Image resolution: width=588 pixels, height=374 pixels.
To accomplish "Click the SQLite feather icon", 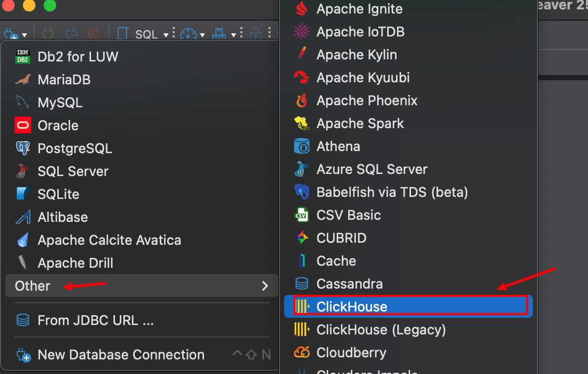I will 23,193.
